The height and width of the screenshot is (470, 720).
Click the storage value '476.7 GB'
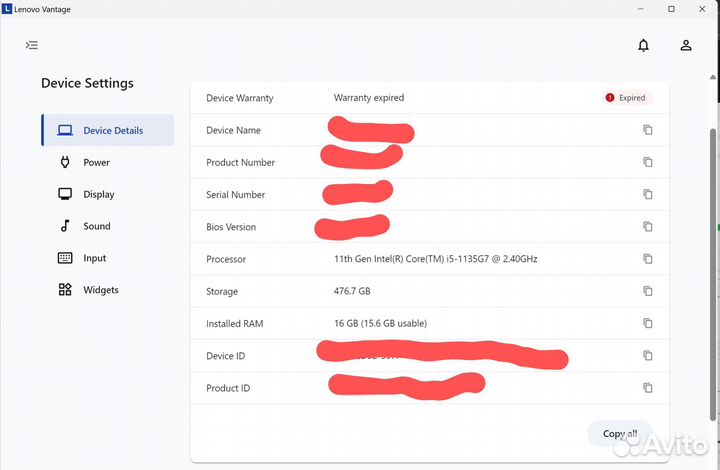[x=352, y=291]
